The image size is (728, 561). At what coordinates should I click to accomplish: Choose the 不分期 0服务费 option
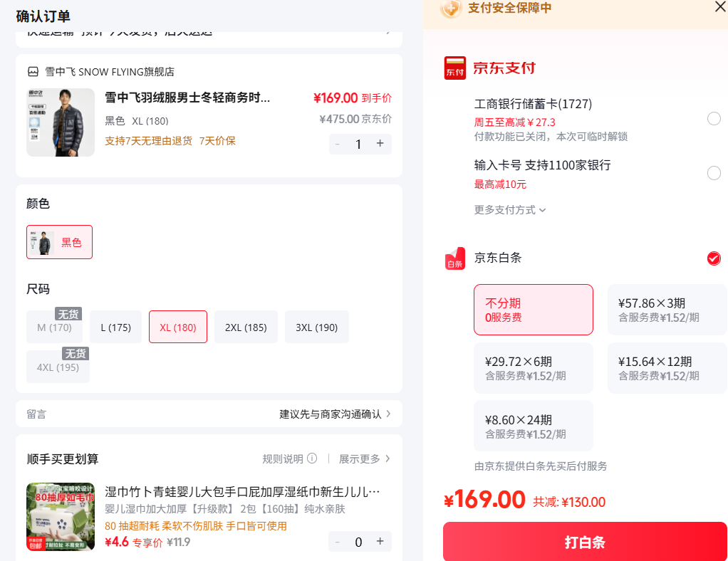coord(533,310)
